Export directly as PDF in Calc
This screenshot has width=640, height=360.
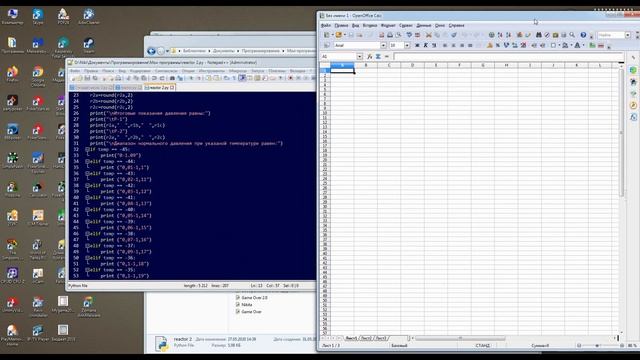pos(382,35)
